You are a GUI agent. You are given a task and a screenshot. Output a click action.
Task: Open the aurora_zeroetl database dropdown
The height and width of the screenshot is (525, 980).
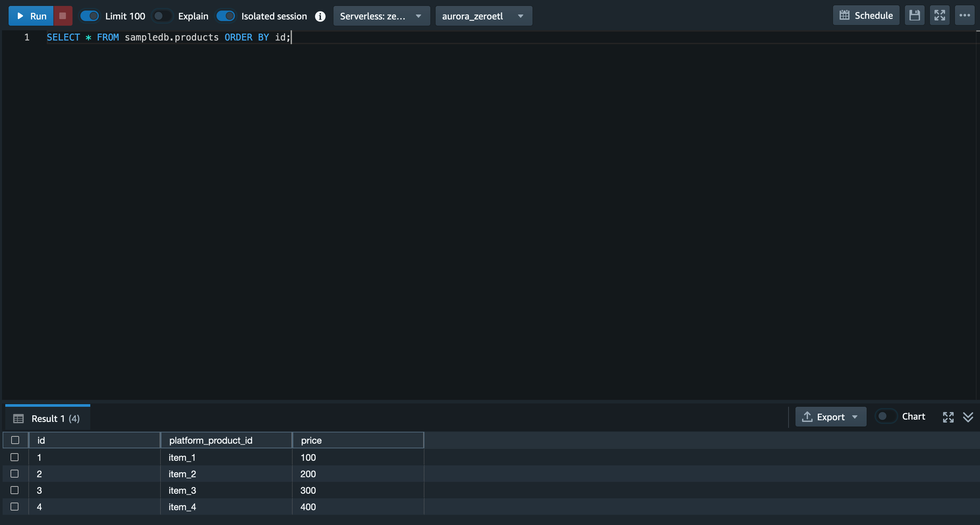[483, 16]
